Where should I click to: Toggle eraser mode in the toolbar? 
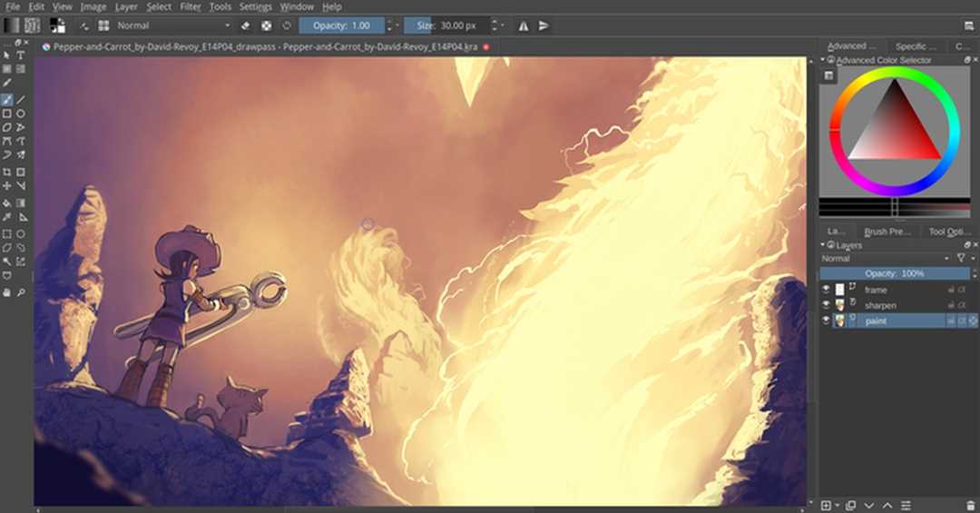(x=246, y=25)
